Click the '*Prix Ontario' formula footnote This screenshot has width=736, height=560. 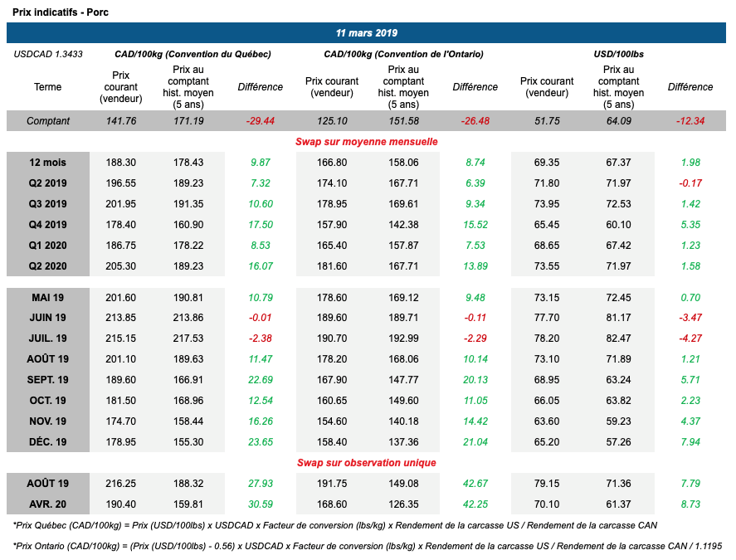click(367, 545)
